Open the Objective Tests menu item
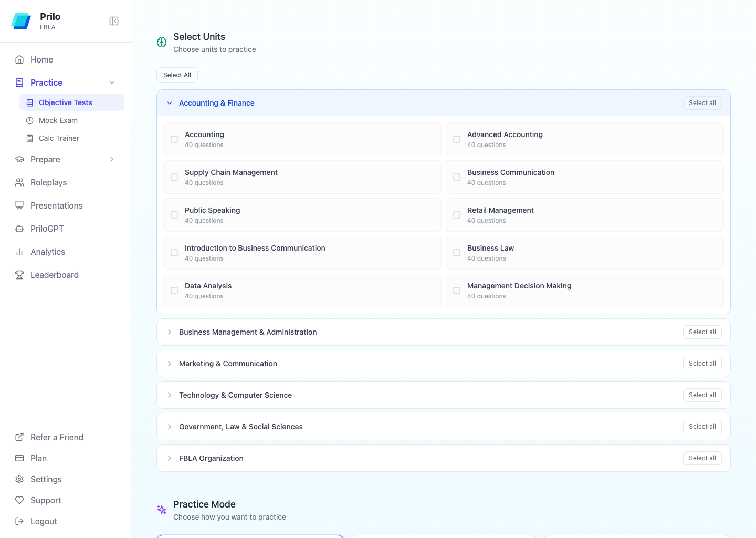Screen dimensions: 756x538 (72, 102)
